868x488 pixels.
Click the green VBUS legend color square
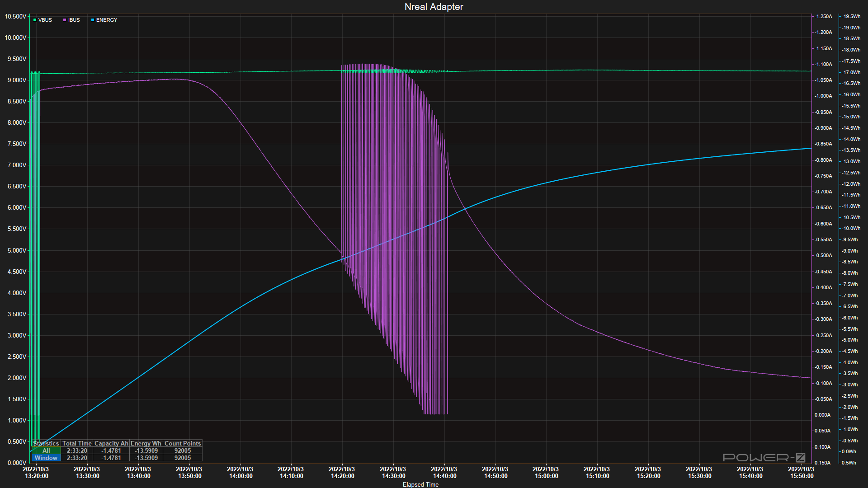[35, 20]
